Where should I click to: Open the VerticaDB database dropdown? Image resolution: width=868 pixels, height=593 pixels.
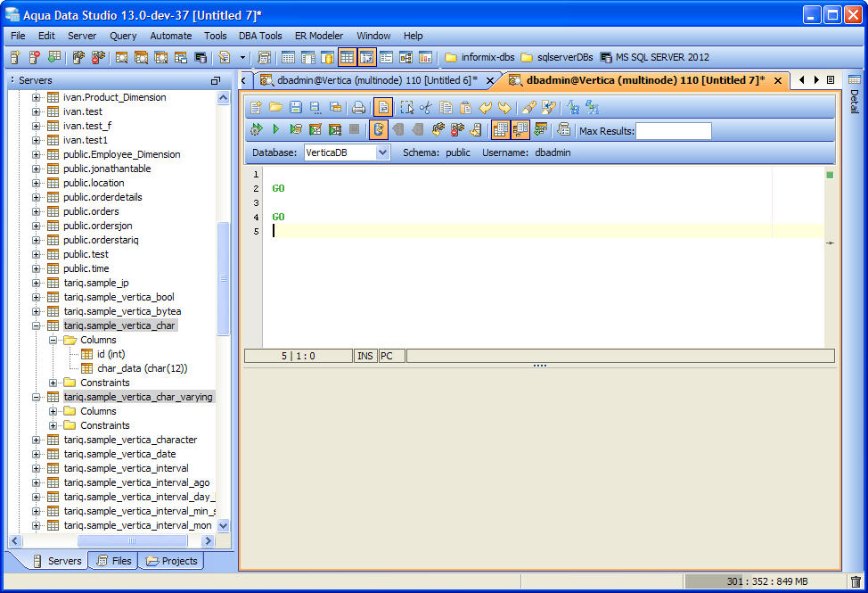(x=382, y=152)
